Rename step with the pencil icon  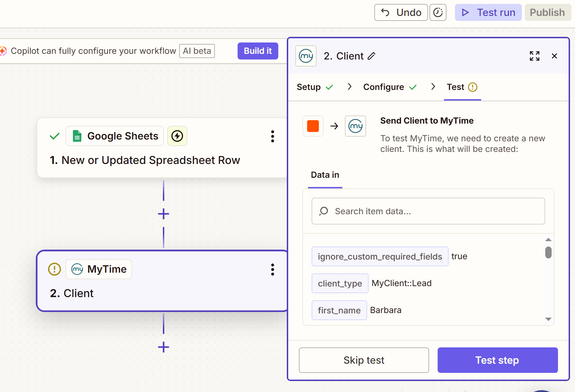point(371,56)
